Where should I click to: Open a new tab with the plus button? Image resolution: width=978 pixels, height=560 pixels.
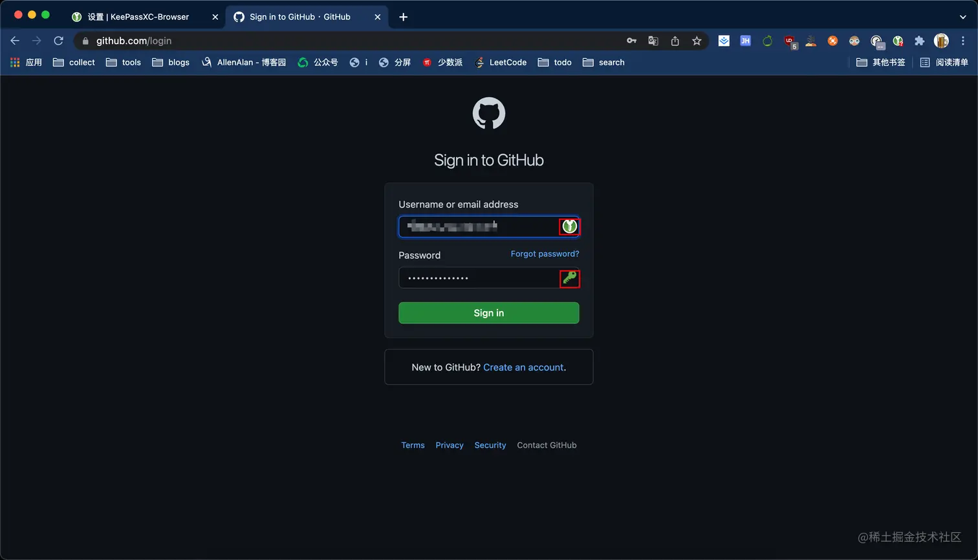pyautogui.click(x=403, y=17)
